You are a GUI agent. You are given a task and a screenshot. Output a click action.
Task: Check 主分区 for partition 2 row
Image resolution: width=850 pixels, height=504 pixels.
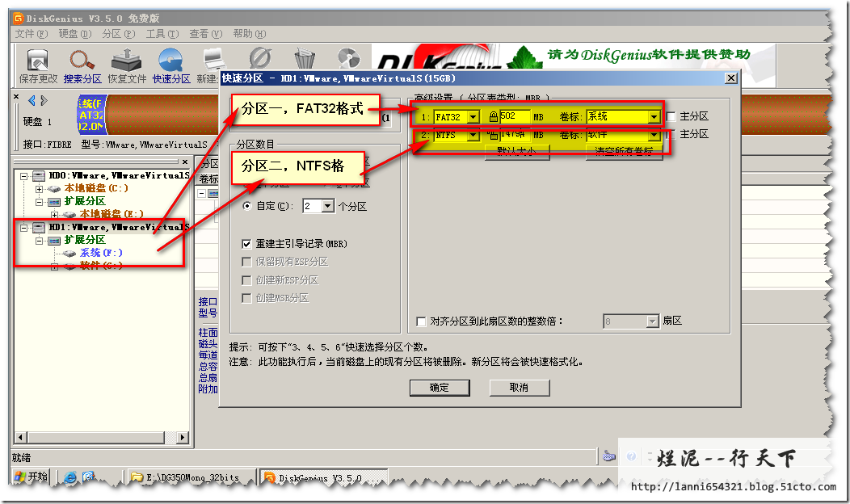coord(671,134)
